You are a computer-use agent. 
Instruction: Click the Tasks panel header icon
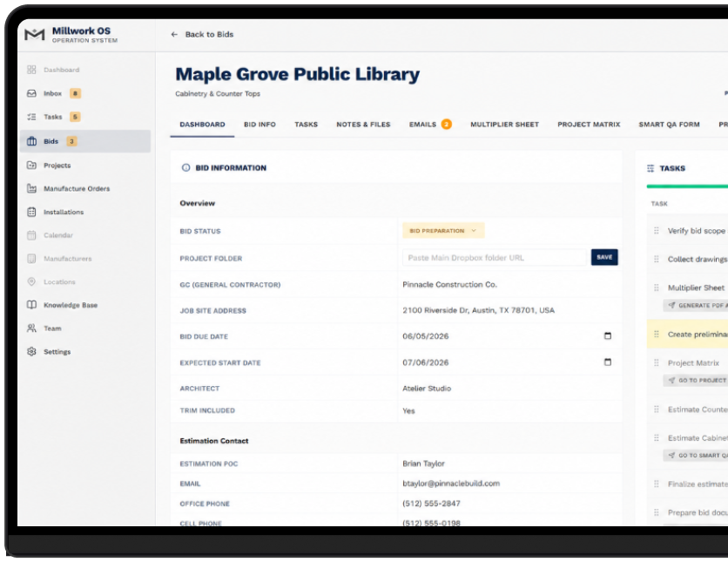click(650, 168)
